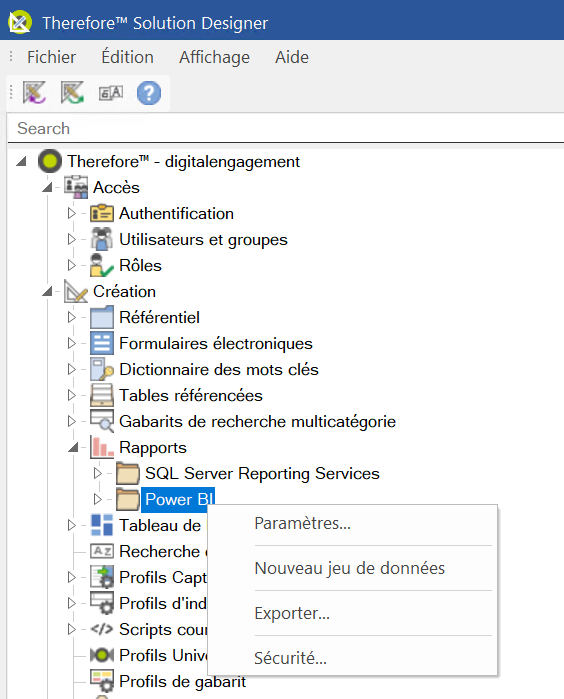
Task: Click the first toolbar icon with purple arrow
Action: click(x=34, y=93)
